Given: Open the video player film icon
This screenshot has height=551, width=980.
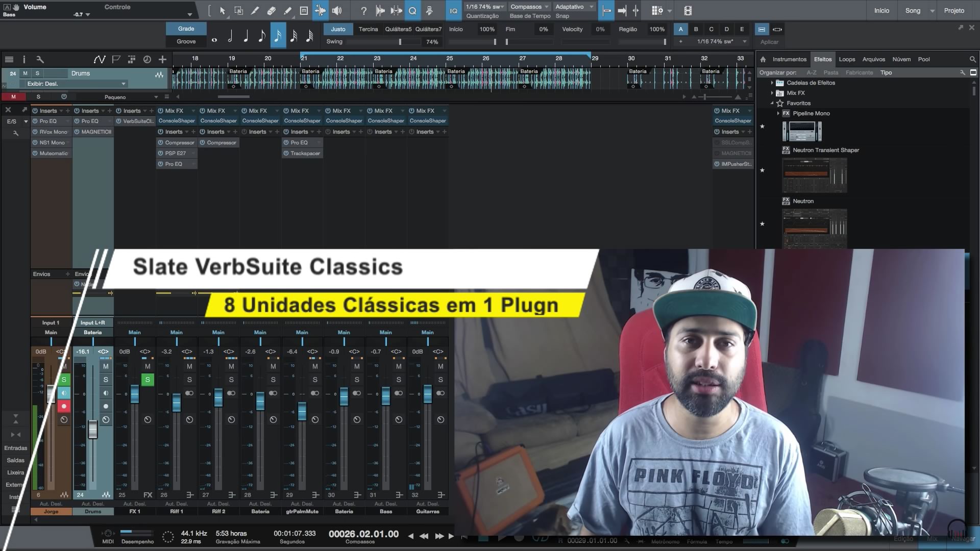Looking at the screenshot, I should (x=688, y=11).
